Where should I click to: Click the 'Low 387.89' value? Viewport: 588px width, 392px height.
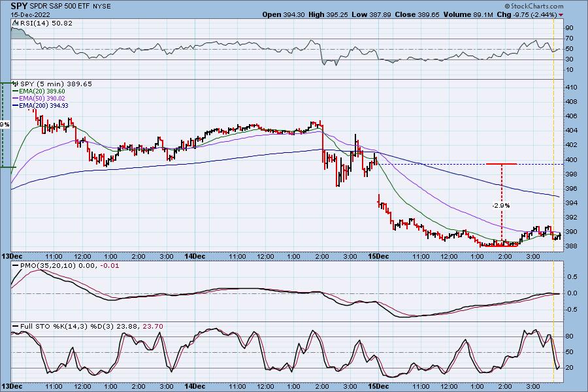point(371,14)
